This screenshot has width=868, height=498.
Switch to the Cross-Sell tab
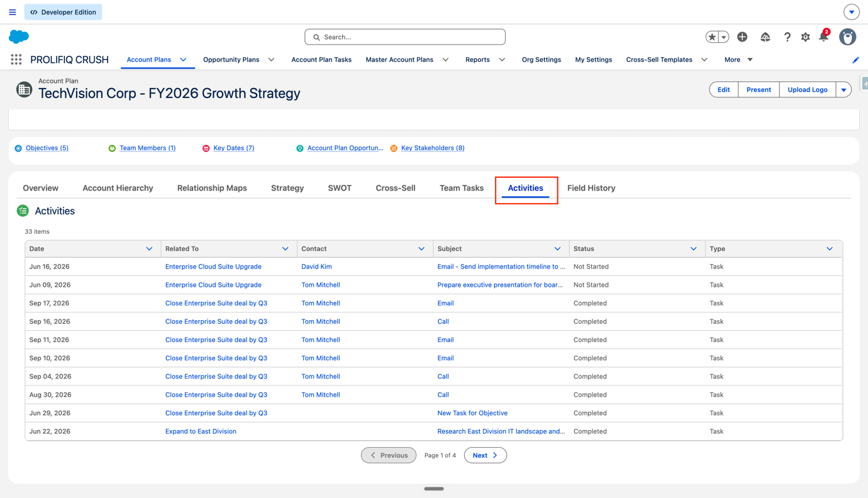click(x=396, y=188)
